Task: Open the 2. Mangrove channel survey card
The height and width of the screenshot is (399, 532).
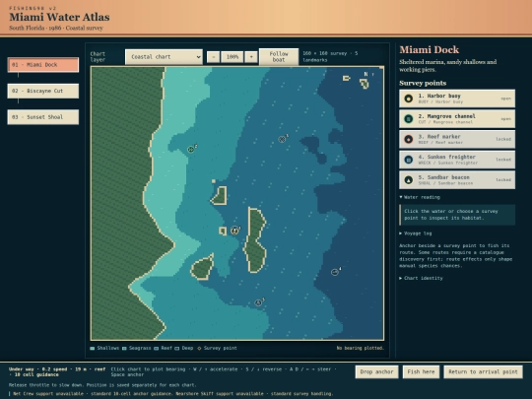Action: pyautogui.click(x=457, y=119)
